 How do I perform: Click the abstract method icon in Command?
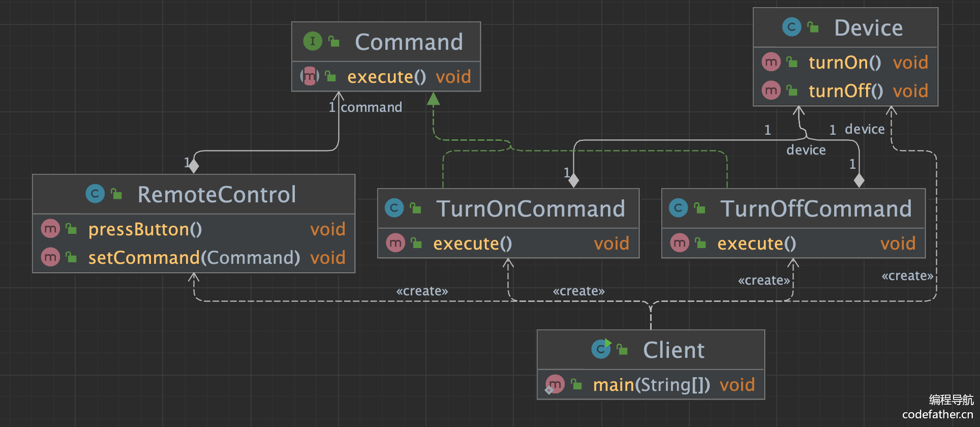click(310, 76)
